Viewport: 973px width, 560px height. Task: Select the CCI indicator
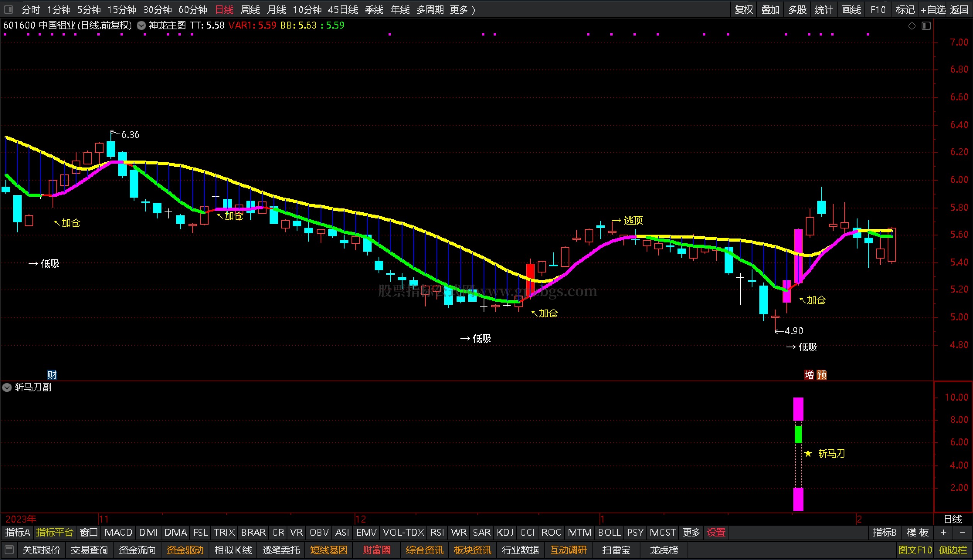click(527, 532)
